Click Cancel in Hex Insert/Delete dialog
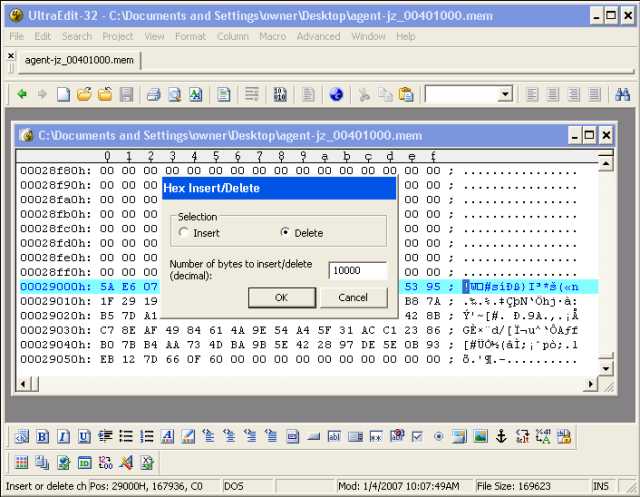The width and height of the screenshot is (640, 497). click(x=353, y=297)
